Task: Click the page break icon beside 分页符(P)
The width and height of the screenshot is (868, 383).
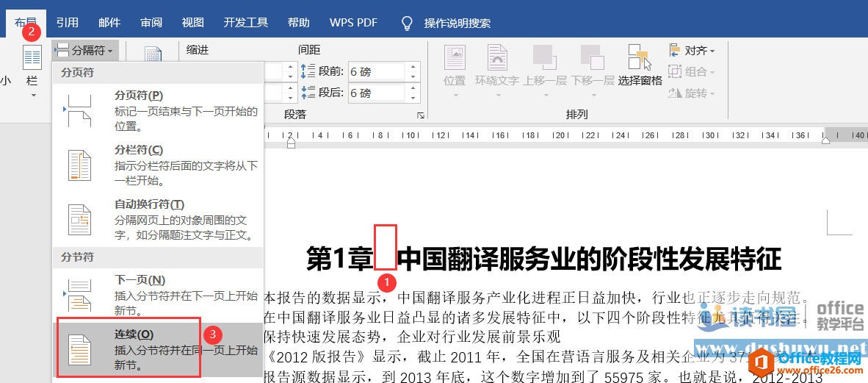Action: tap(78, 110)
